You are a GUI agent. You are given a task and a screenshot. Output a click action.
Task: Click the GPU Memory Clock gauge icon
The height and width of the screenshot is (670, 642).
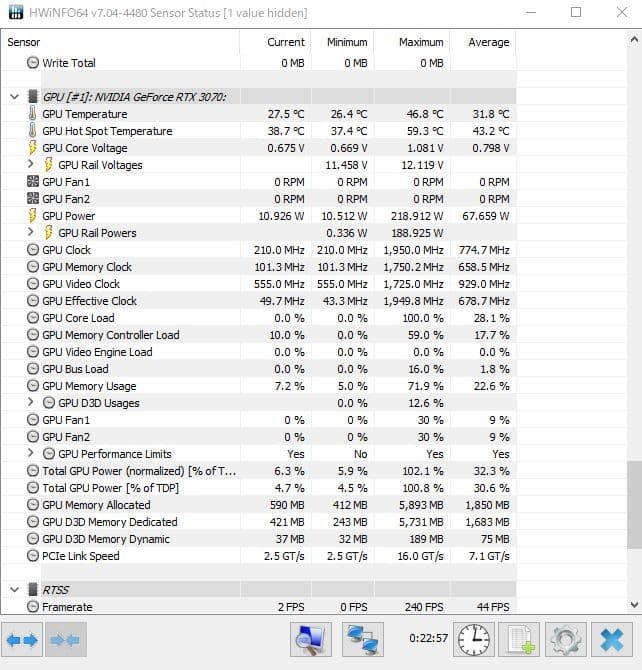point(32,267)
